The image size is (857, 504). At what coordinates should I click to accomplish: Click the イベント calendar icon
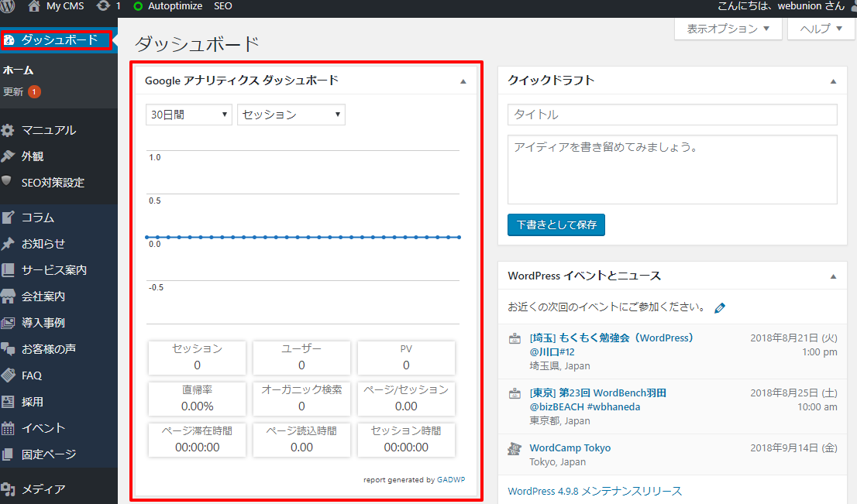pyautogui.click(x=8, y=428)
